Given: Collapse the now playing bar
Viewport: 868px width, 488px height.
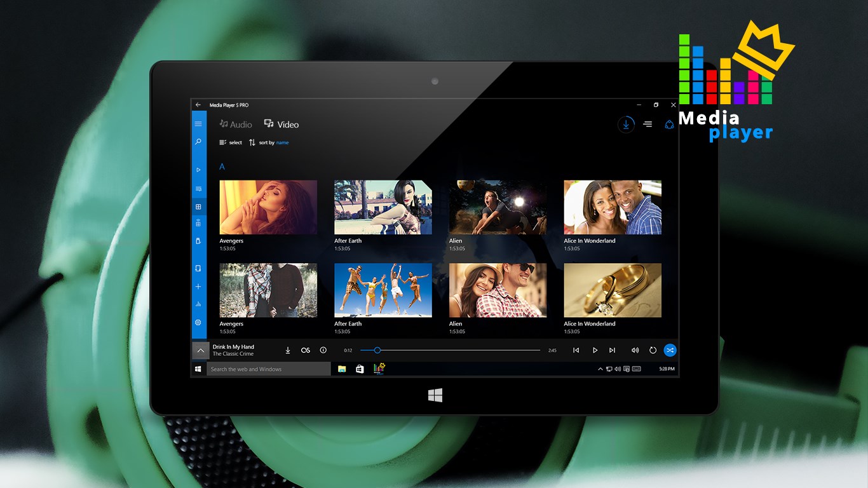Looking at the screenshot, I should 201,350.
